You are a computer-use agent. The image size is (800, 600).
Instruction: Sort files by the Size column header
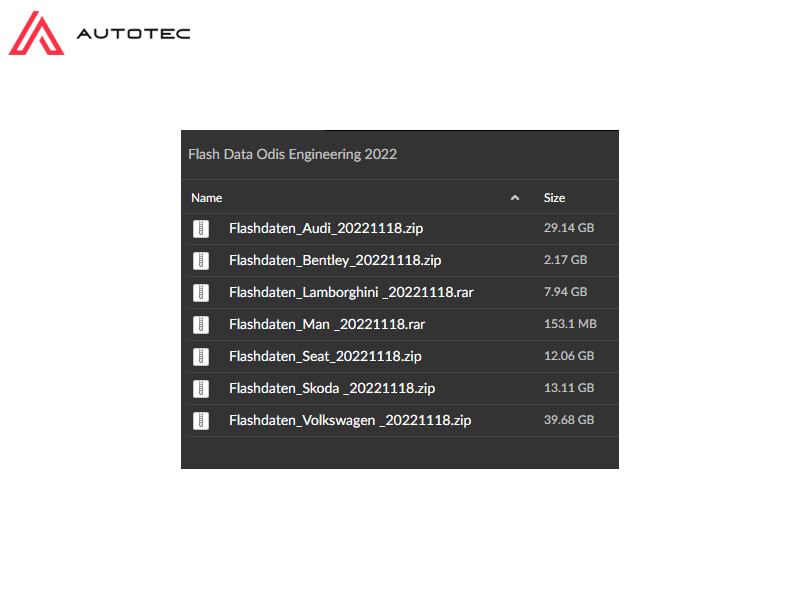coord(554,198)
